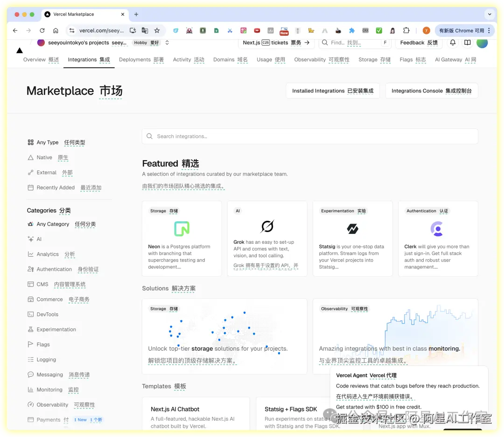Image resolution: width=504 pixels, height=437 pixels.
Task: Click the green checkmark extension icon
Action: point(379,30)
